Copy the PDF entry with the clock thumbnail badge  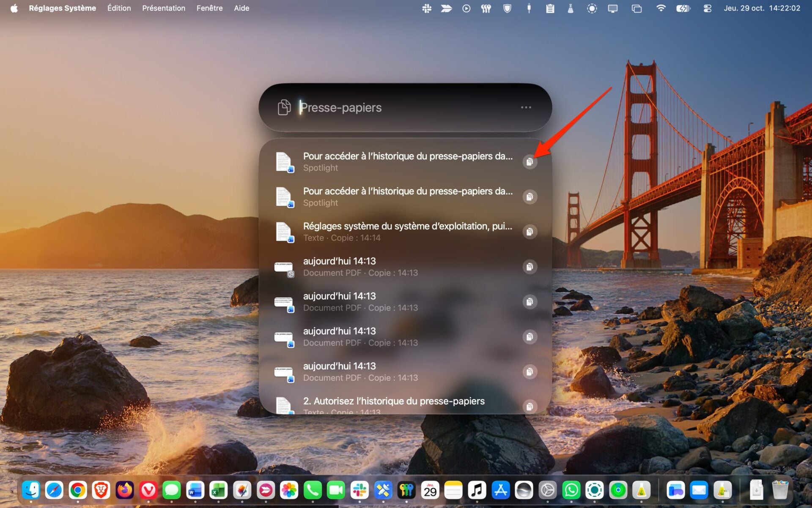[529, 267]
